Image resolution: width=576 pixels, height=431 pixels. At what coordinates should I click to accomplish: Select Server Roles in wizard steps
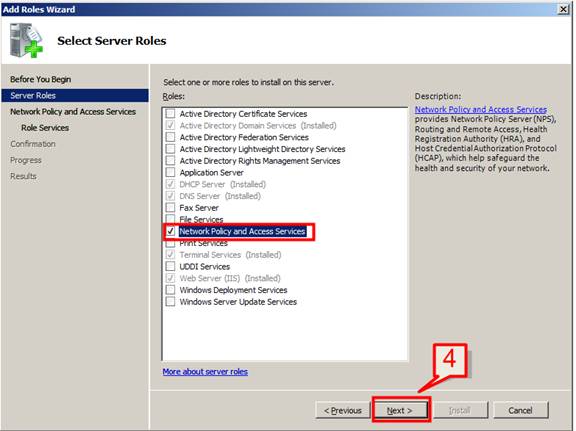coord(75,96)
